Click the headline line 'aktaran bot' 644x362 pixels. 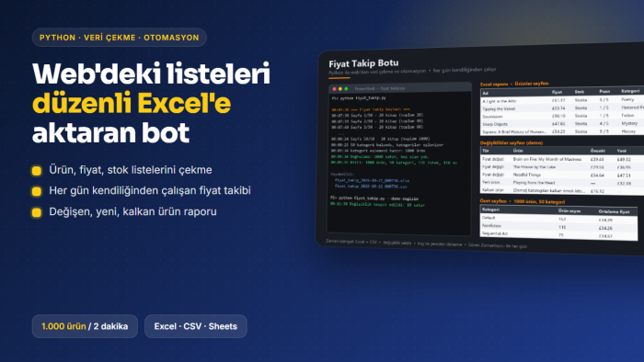click(111, 132)
